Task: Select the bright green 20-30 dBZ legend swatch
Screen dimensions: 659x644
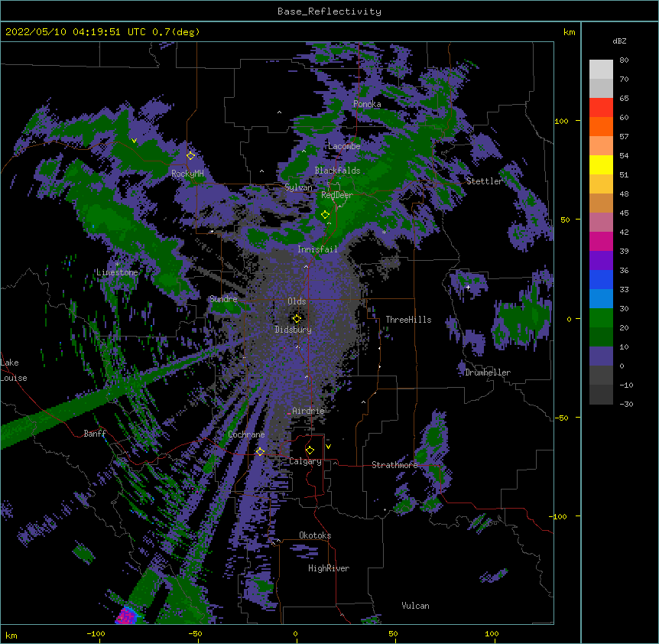Action: pos(601,318)
